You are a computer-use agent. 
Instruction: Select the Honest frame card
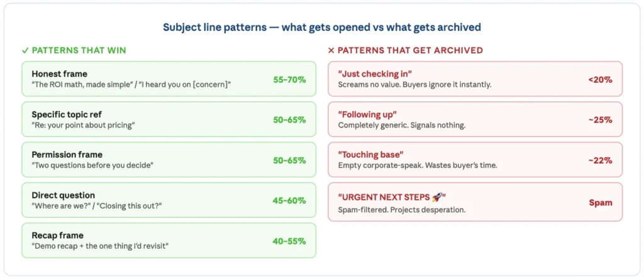pyautogui.click(x=169, y=79)
